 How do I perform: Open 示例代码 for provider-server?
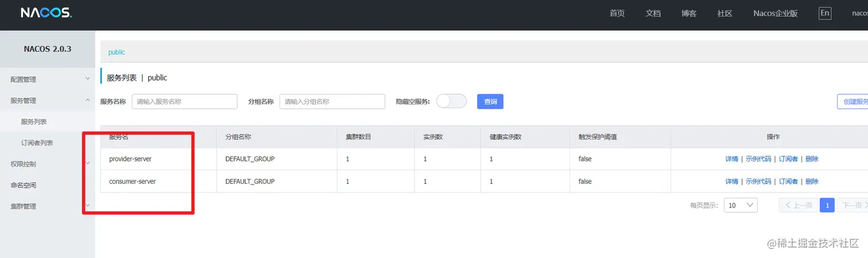coord(758,159)
